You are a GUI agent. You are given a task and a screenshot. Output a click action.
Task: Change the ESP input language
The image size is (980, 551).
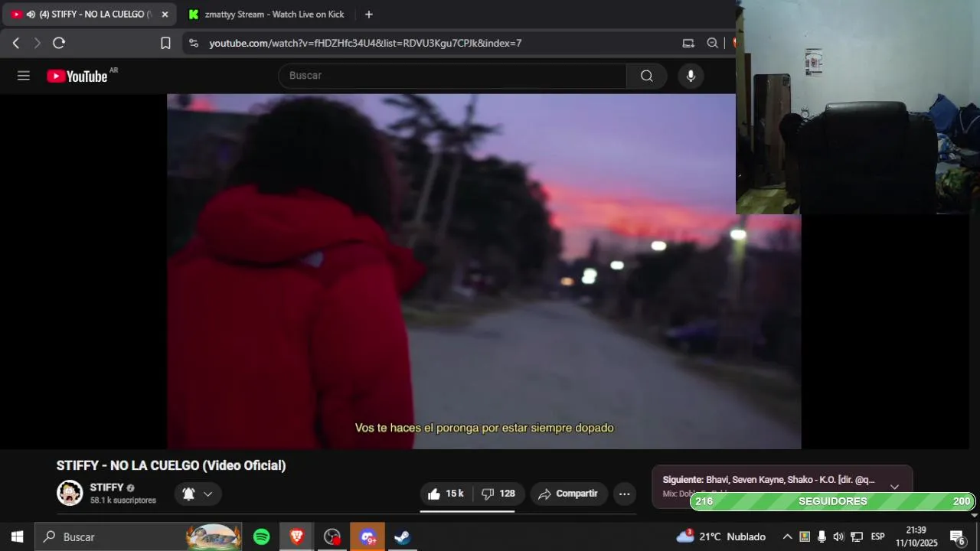tap(878, 536)
